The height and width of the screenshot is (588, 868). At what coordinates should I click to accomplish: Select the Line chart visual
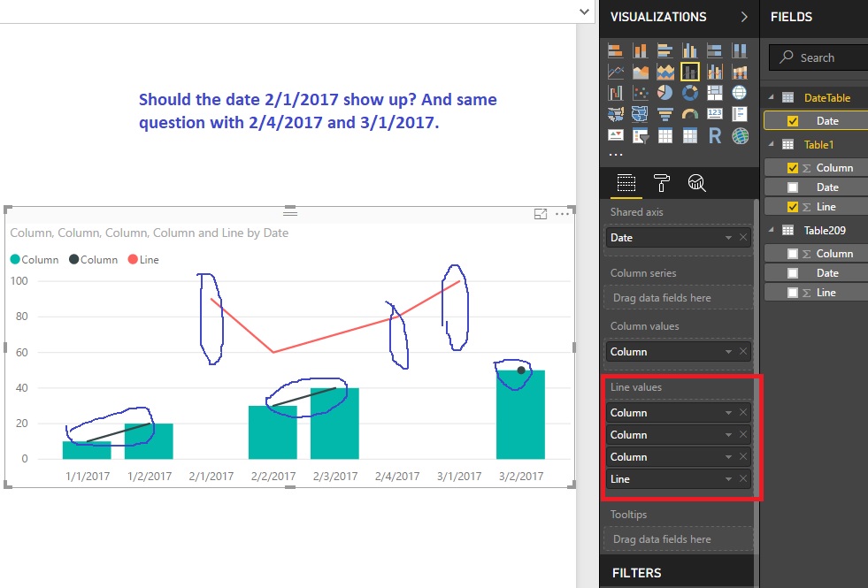(x=616, y=72)
